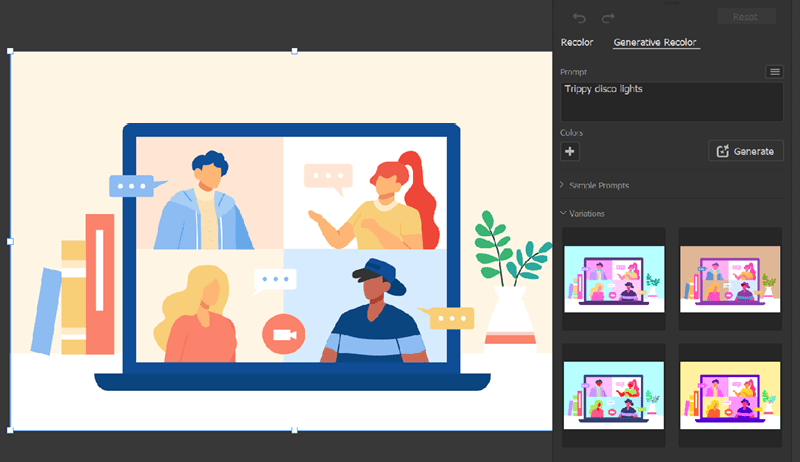Click the bottom-center selection handle of artwork
The height and width of the screenshot is (462, 800).
(x=294, y=430)
